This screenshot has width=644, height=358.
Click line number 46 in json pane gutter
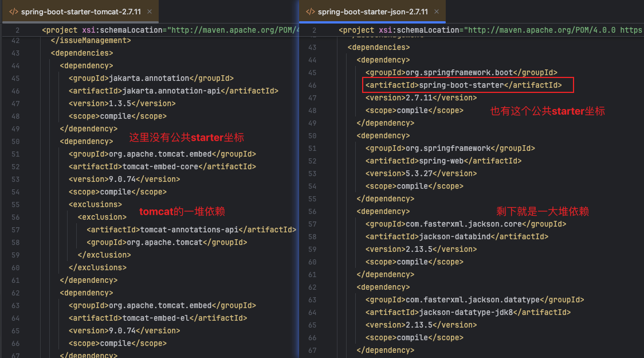pyautogui.click(x=312, y=85)
